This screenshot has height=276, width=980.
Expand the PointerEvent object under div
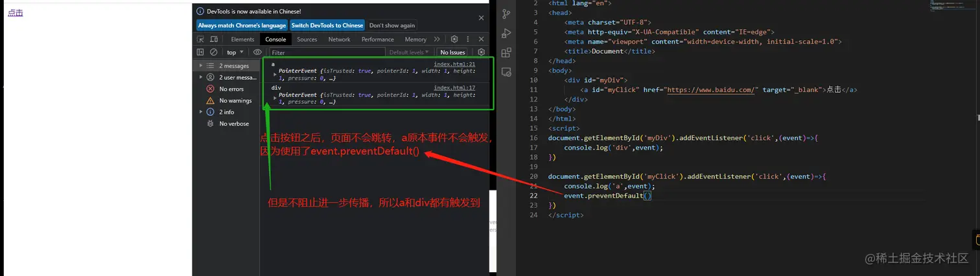tap(275, 98)
